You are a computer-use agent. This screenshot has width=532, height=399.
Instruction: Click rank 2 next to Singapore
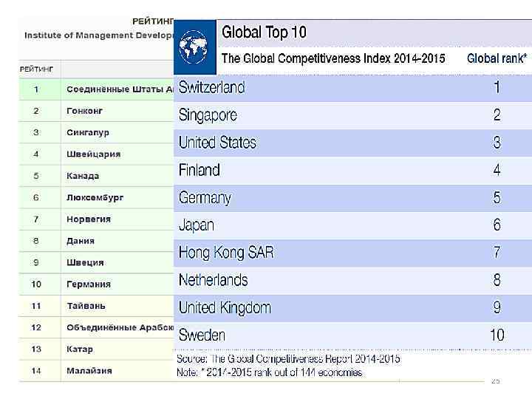tap(497, 115)
